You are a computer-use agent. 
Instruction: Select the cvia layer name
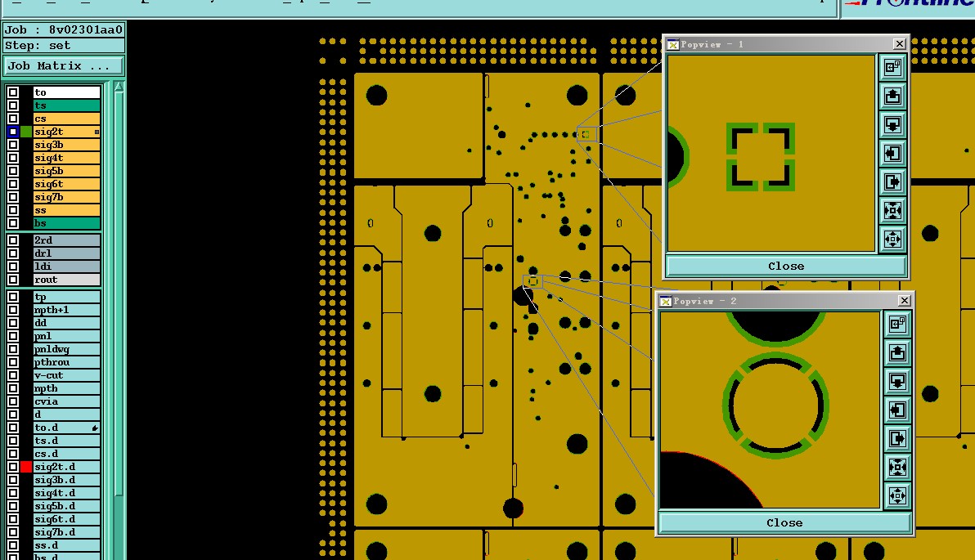[x=66, y=401]
